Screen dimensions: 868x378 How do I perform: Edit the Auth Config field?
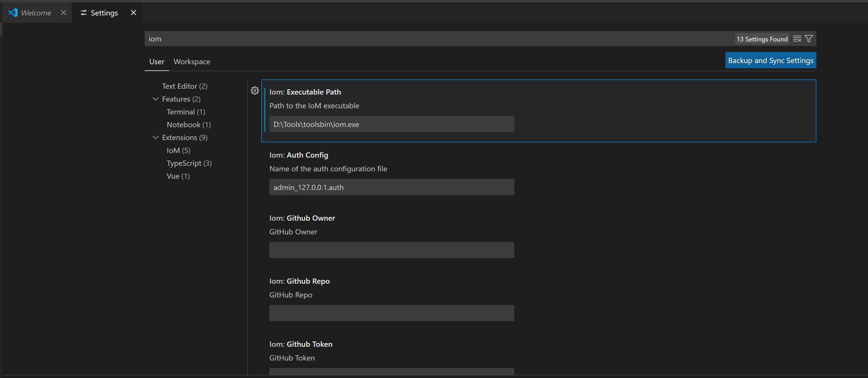[392, 187]
